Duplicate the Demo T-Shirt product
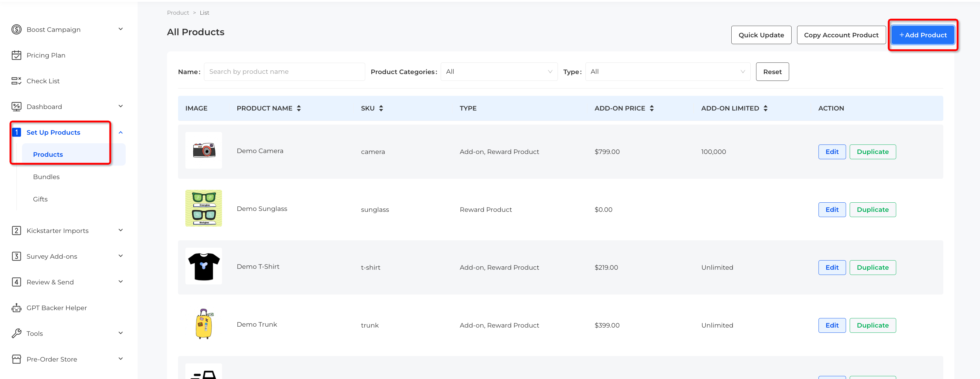 click(x=872, y=267)
